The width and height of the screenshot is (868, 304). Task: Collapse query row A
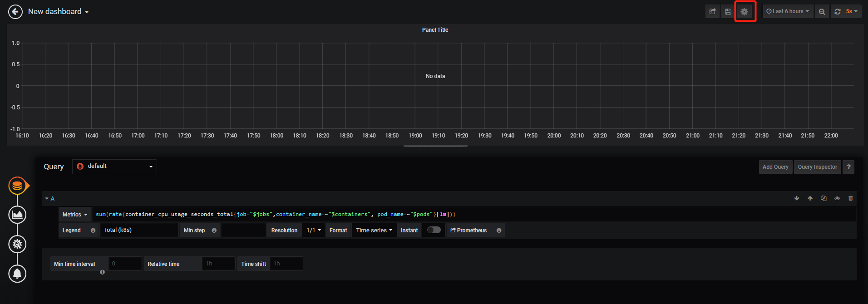[x=49, y=199]
